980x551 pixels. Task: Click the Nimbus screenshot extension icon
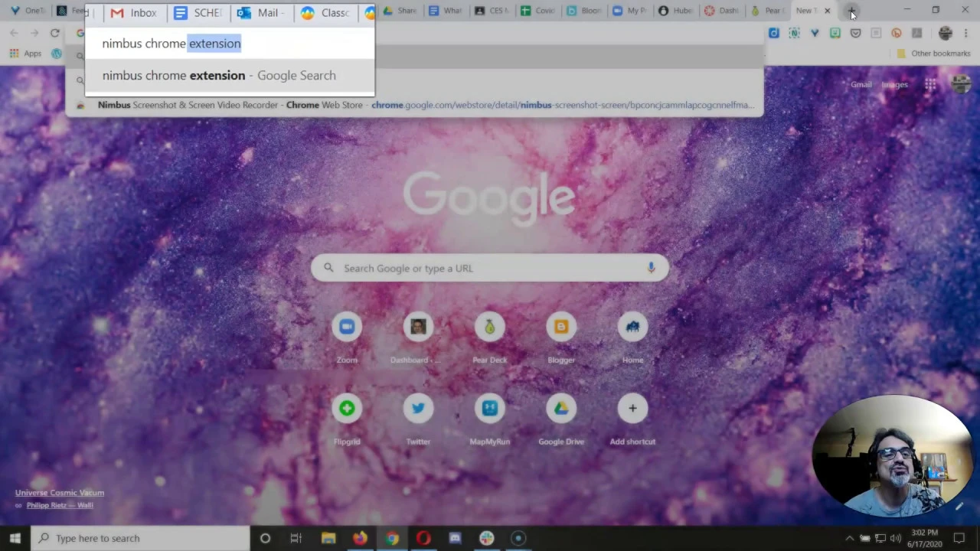tap(794, 33)
